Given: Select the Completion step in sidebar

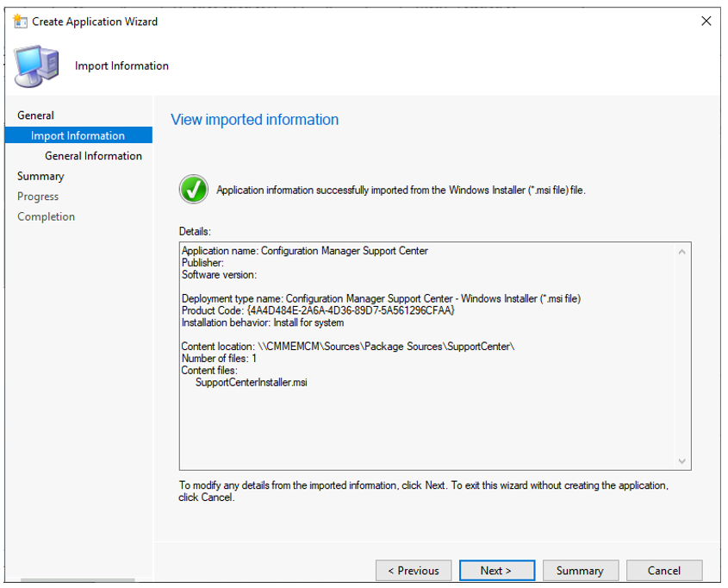Looking at the screenshot, I should pyautogui.click(x=46, y=216).
